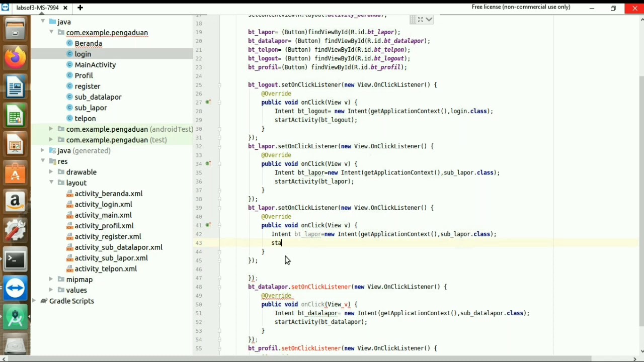Open Ubuntu Software from the dock
The image size is (644, 362).
click(15, 173)
